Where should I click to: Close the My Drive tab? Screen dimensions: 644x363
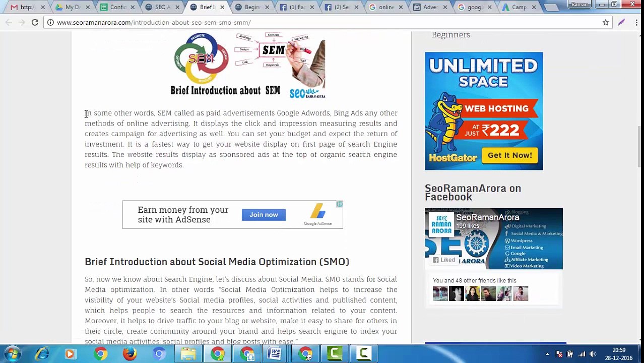(88, 7)
